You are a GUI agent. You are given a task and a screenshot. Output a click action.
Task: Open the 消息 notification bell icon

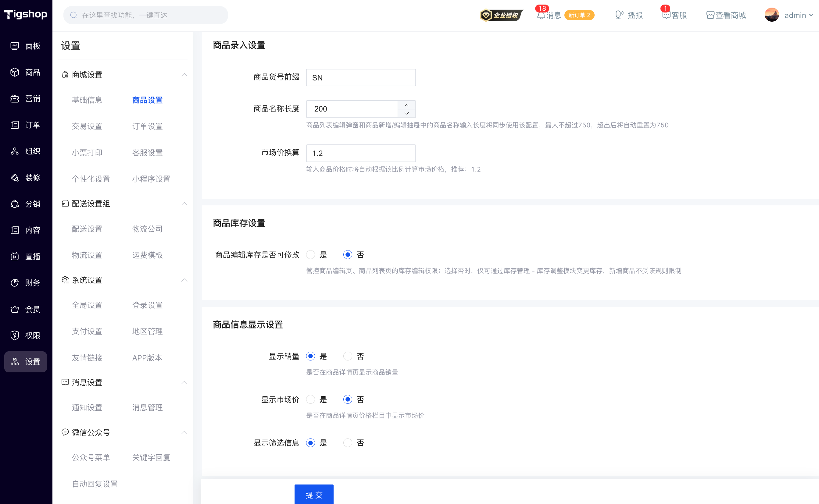541,15
